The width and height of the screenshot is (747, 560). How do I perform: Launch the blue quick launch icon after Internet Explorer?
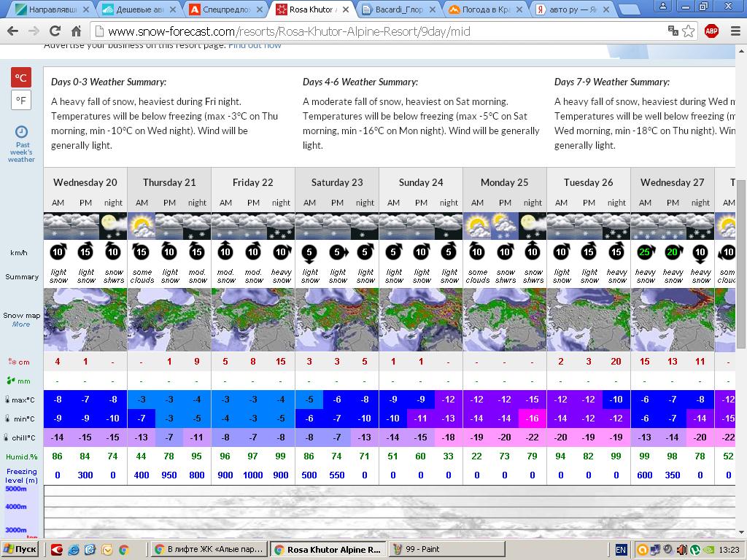[x=90, y=550]
